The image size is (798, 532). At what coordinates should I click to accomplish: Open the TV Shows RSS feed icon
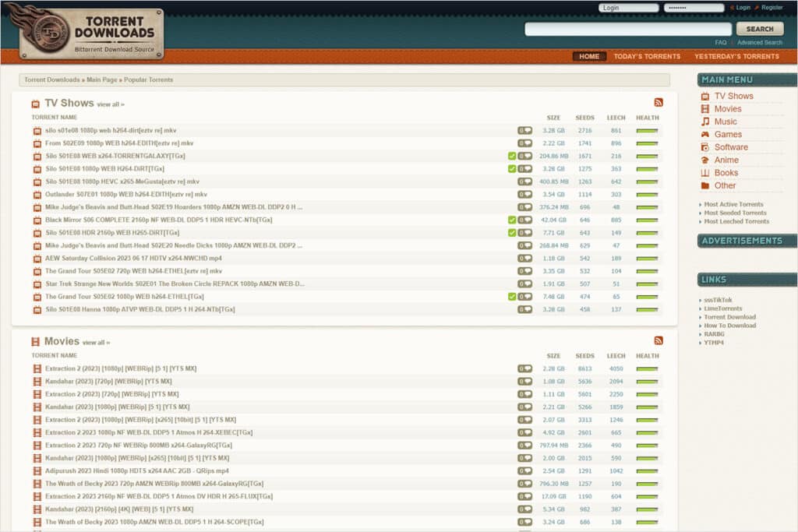point(659,103)
